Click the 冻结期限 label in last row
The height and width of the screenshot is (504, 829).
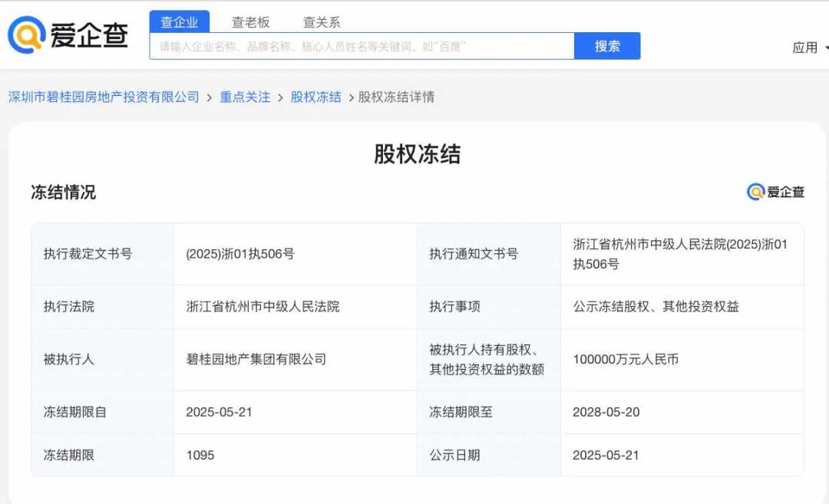click(69, 455)
